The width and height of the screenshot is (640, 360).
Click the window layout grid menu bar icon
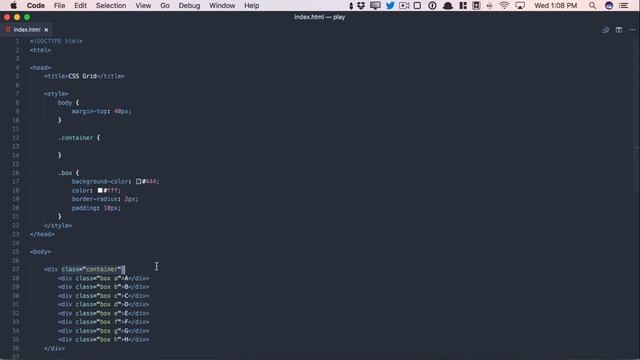click(x=463, y=6)
